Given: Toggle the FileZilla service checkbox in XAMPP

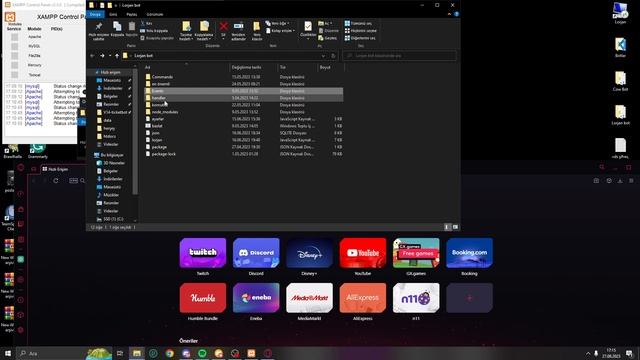Looking at the screenshot, I should click(15, 56).
